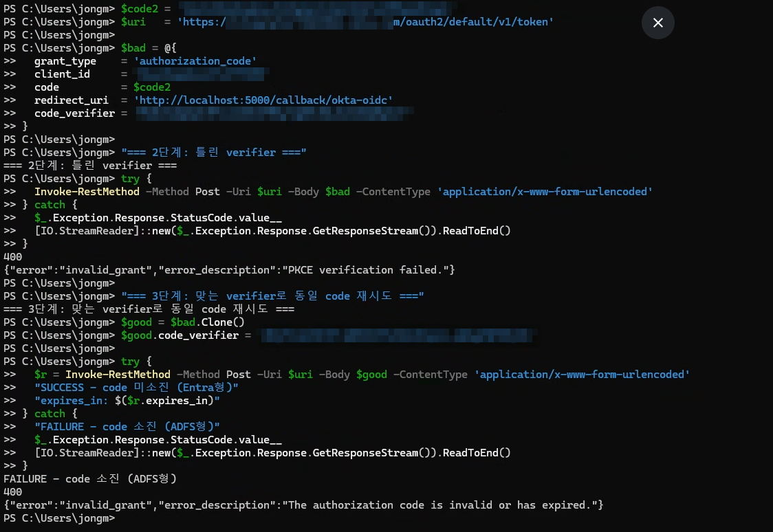Click the first 400 status code output

click(x=13, y=256)
